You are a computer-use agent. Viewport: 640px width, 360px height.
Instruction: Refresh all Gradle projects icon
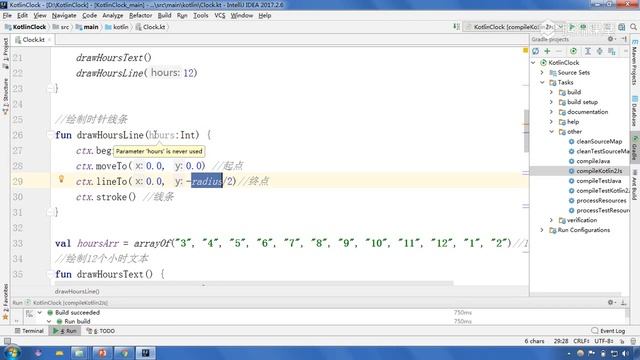[536, 51]
